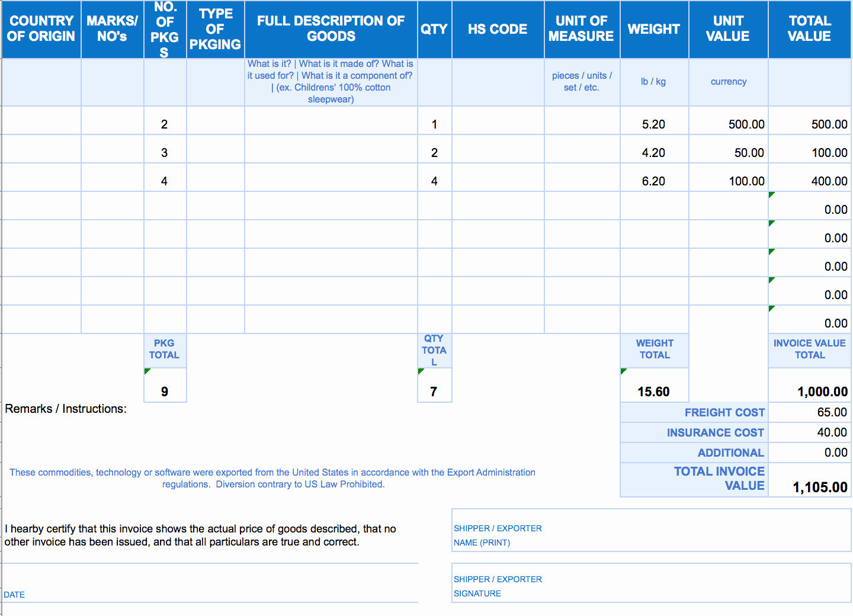
Task: Select the weight total value 15.60
Action: [655, 386]
